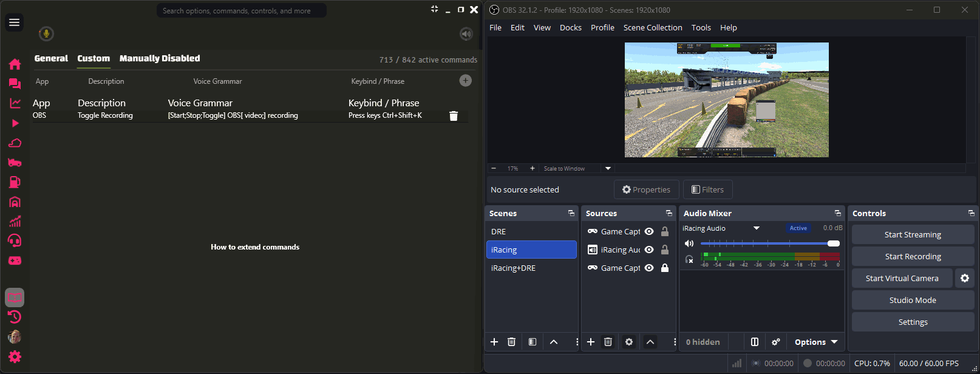980x374 pixels.
Task: Enable Studio Mode in OBS
Action: pos(913,300)
